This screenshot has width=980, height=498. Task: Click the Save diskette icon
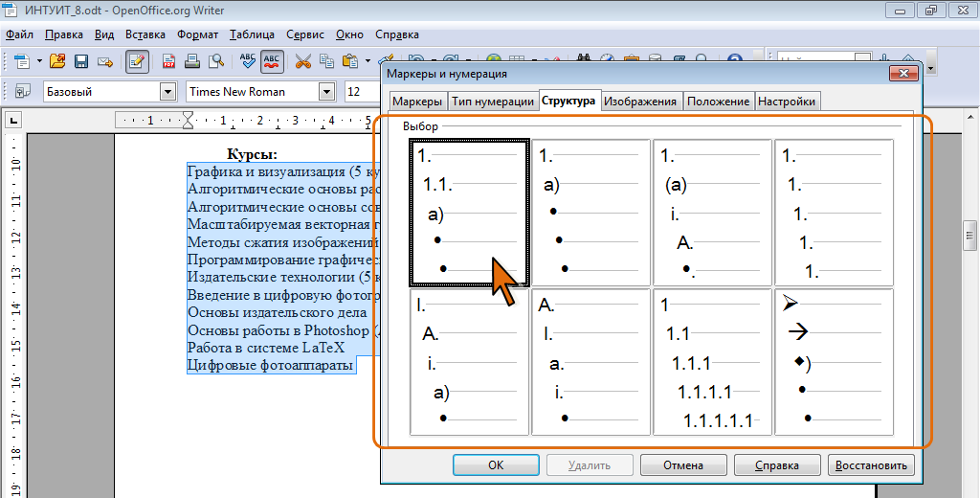(81, 61)
